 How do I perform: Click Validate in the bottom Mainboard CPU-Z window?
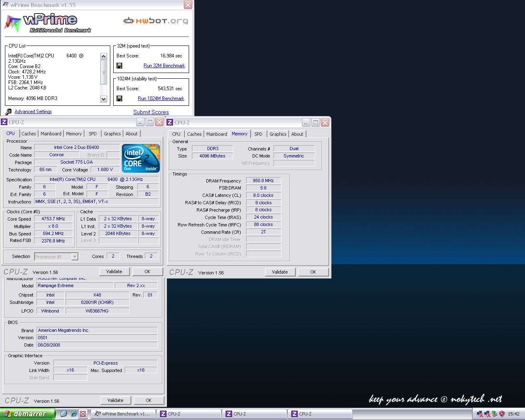[x=116, y=400]
